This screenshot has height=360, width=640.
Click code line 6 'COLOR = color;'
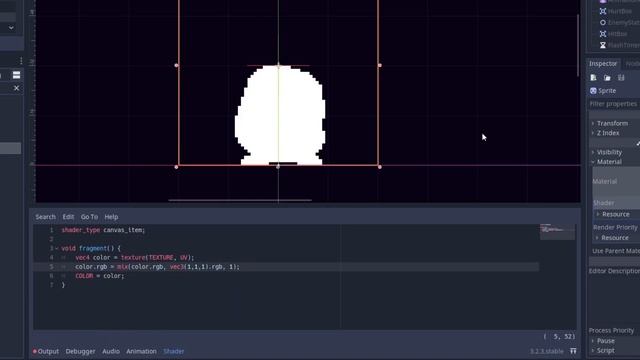coord(100,276)
